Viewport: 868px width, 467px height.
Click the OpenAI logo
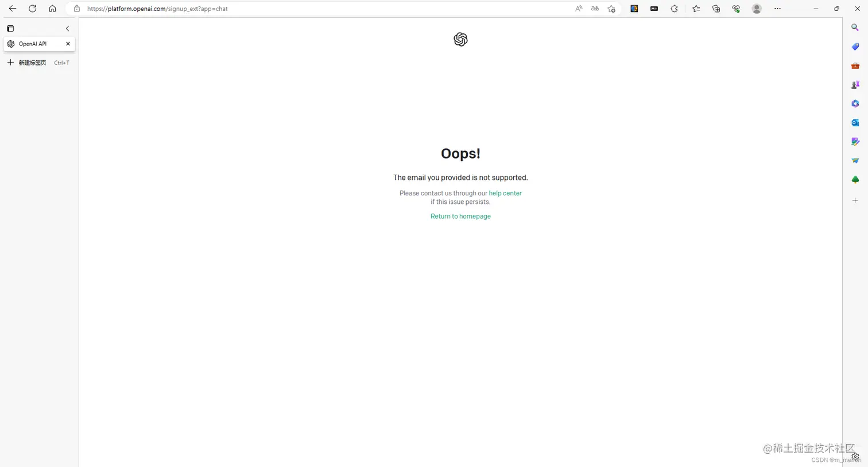pyautogui.click(x=460, y=39)
